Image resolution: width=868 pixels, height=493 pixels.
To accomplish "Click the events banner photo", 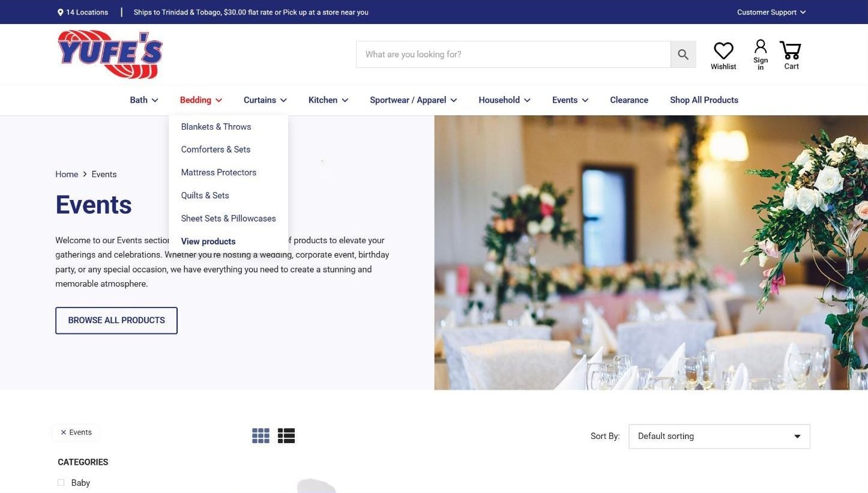I will [x=651, y=253].
